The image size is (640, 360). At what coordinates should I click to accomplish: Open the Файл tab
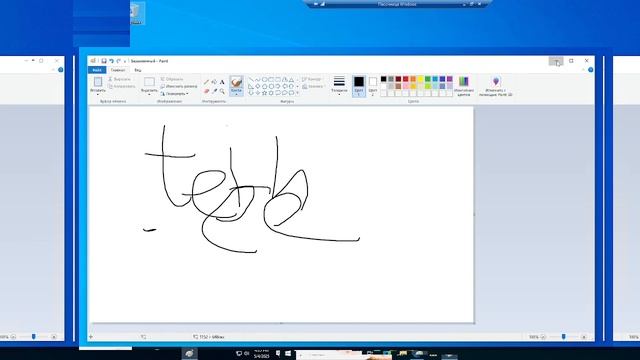point(97,70)
